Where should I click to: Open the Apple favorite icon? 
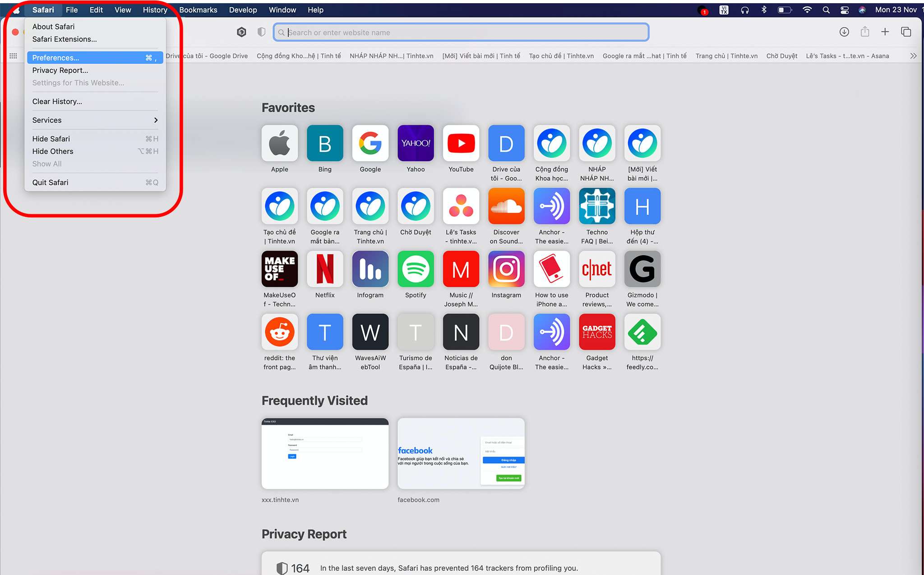click(279, 143)
